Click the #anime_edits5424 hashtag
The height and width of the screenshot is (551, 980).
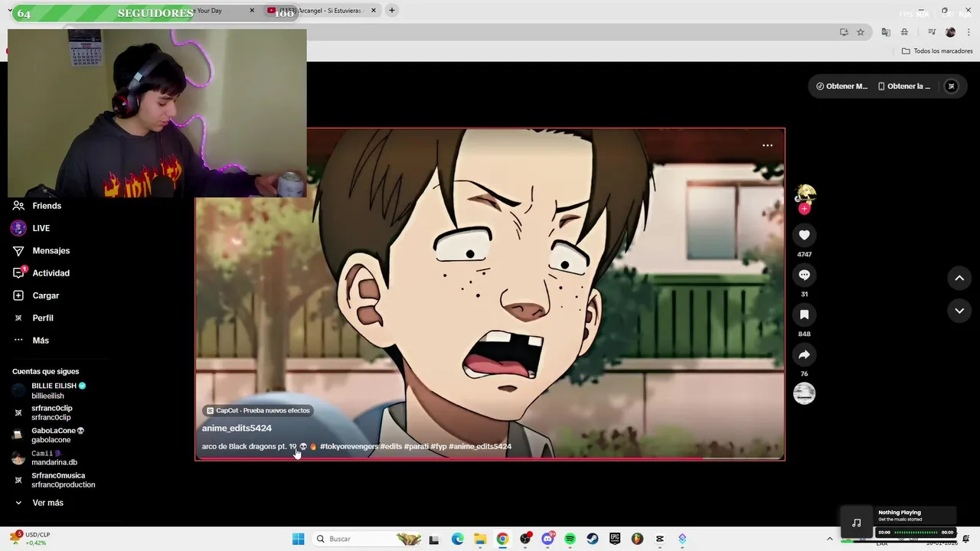click(480, 446)
